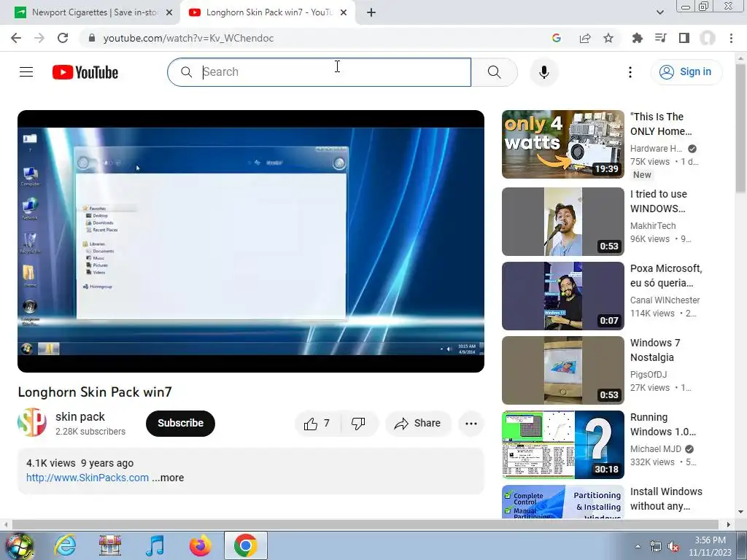Open Chrome three-dot menu
The width and height of the screenshot is (747, 560).
pyautogui.click(x=731, y=38)
